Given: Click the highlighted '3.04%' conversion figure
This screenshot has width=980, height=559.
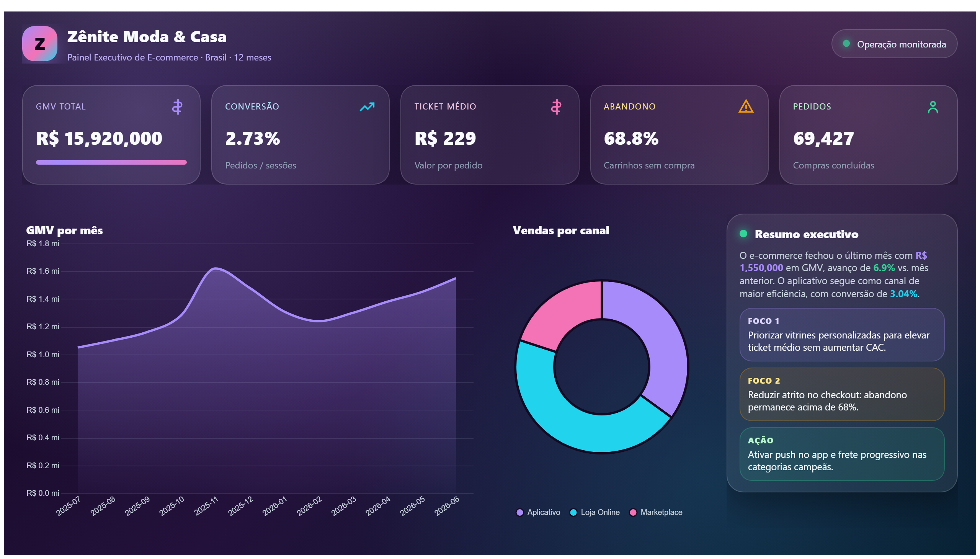Looking at the screenshot, I should coord(903,294).
